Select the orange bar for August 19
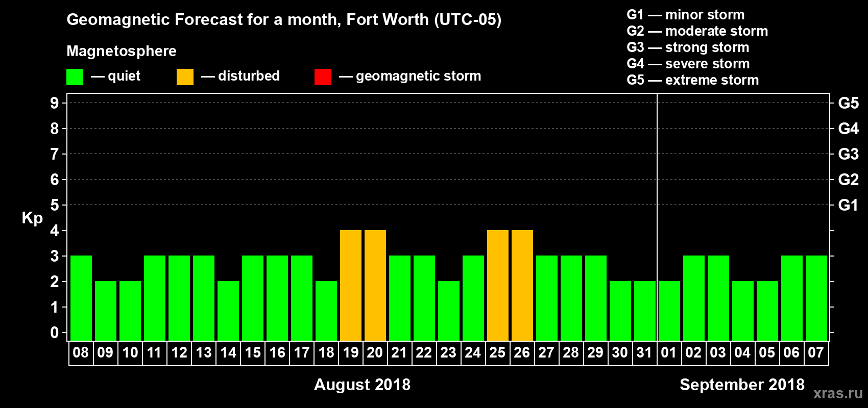Screen dimensions: 868x408 351,285
